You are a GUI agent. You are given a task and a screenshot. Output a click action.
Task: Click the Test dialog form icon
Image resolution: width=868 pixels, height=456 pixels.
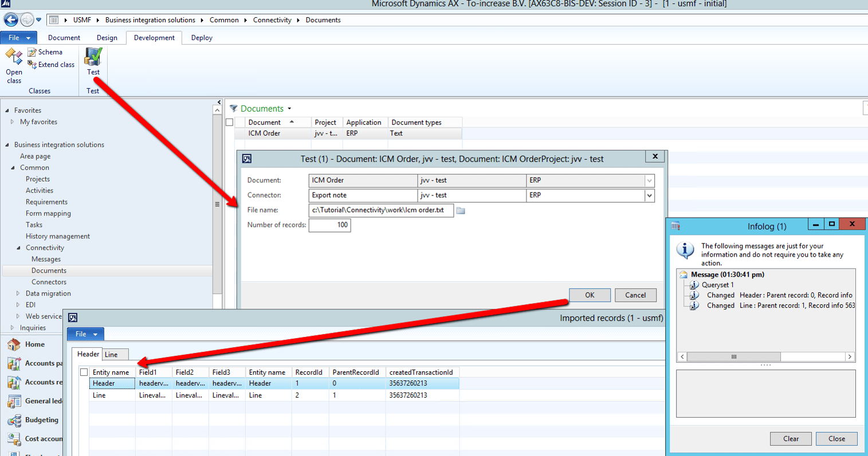point(247,159)
